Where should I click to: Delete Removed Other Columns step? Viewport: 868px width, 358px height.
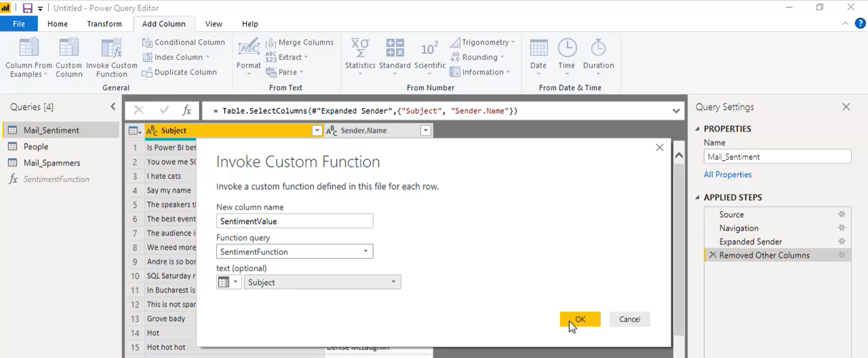point(712,255)
